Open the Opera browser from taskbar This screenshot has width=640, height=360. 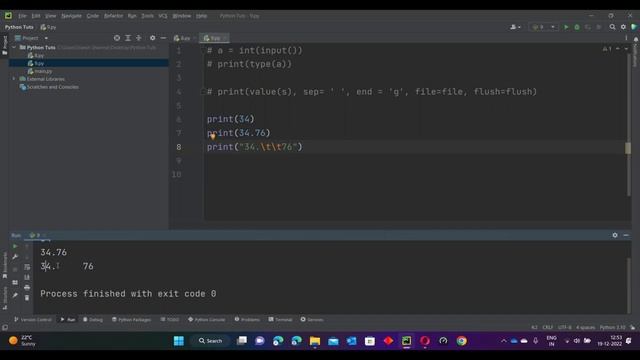click(425, 341)
